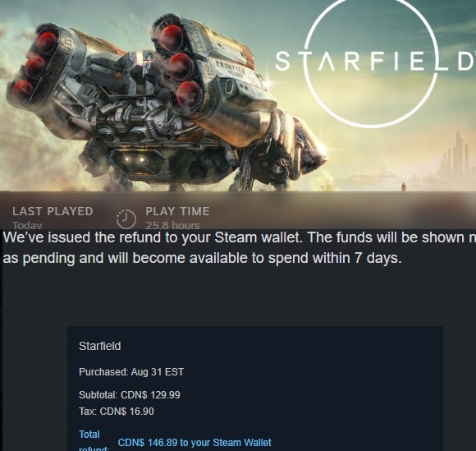Click the Purchased: Aug 31 EST line

click(x=131, y=371)
